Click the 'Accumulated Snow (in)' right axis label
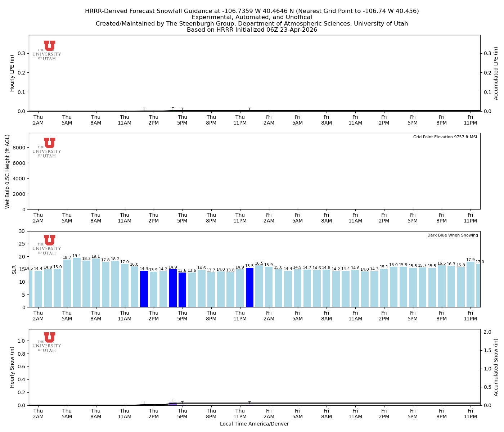The height and width of the screenshot is (432, 504). point(496,367)
